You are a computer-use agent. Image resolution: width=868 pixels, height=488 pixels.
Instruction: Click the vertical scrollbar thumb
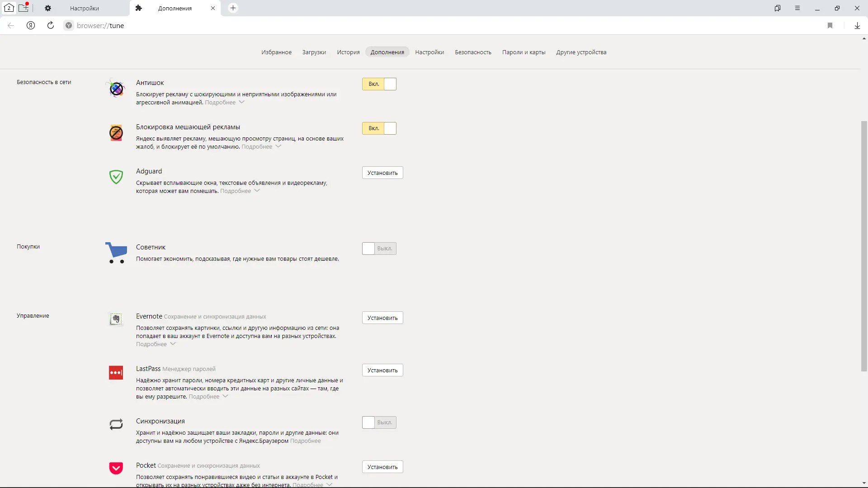(864, 246)
